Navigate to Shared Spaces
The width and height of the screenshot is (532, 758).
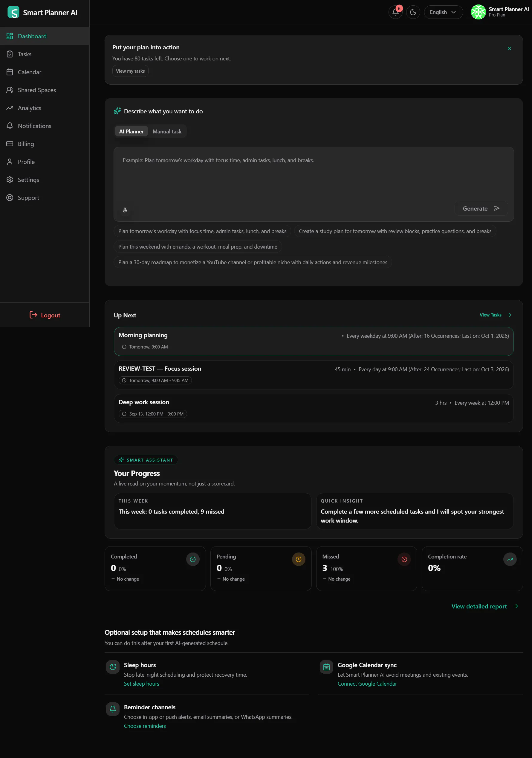coord(45,90)
